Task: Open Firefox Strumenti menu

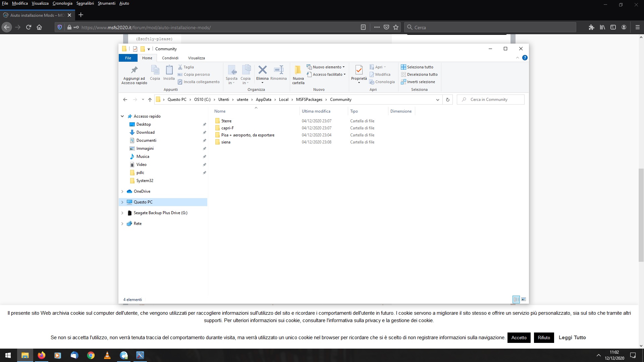Action: (107, 3)
